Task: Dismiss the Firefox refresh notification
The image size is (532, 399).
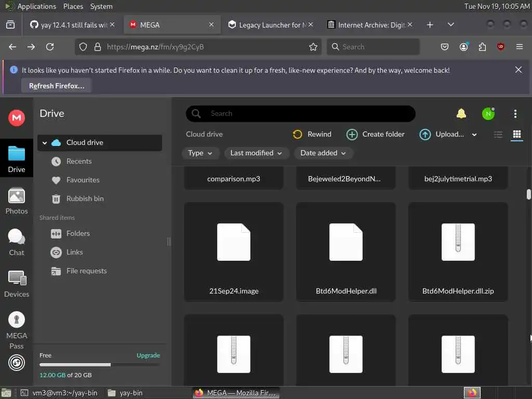Action: (x=518, y=70)
